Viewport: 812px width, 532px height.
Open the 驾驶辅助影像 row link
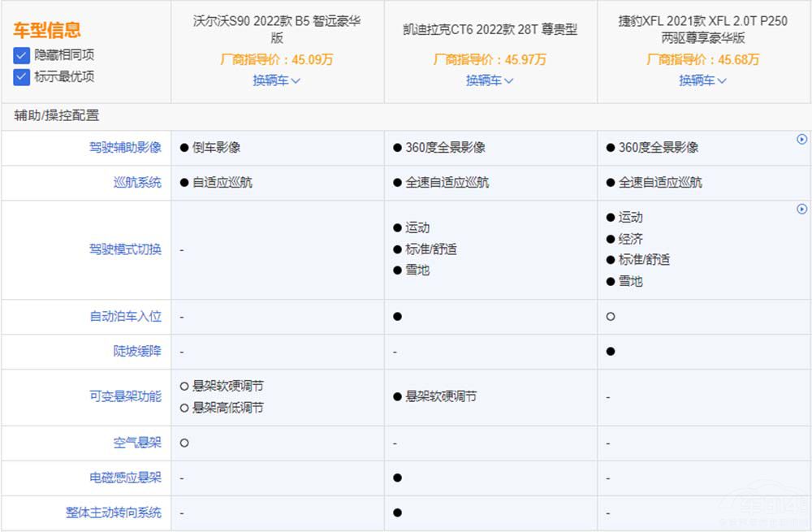(x=126, y=148)
